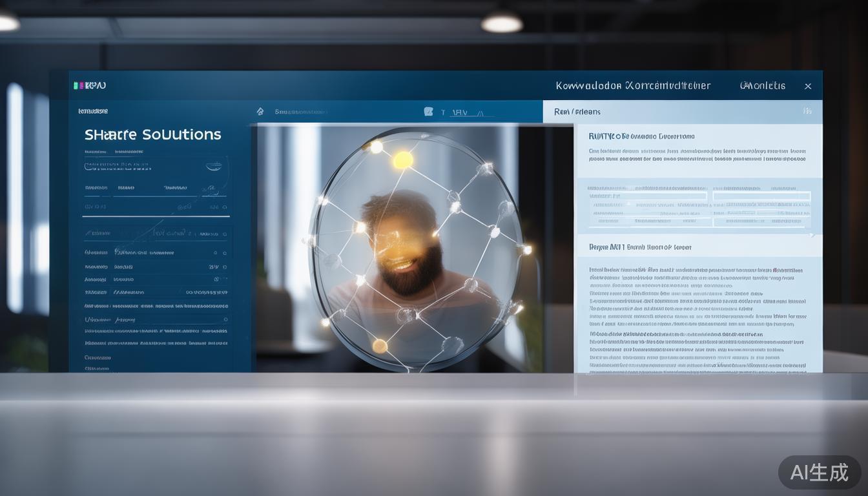Viewport: 868px width, 496px height.
Task: Toggle the circle on the 25V row
Action: (224, 266)
